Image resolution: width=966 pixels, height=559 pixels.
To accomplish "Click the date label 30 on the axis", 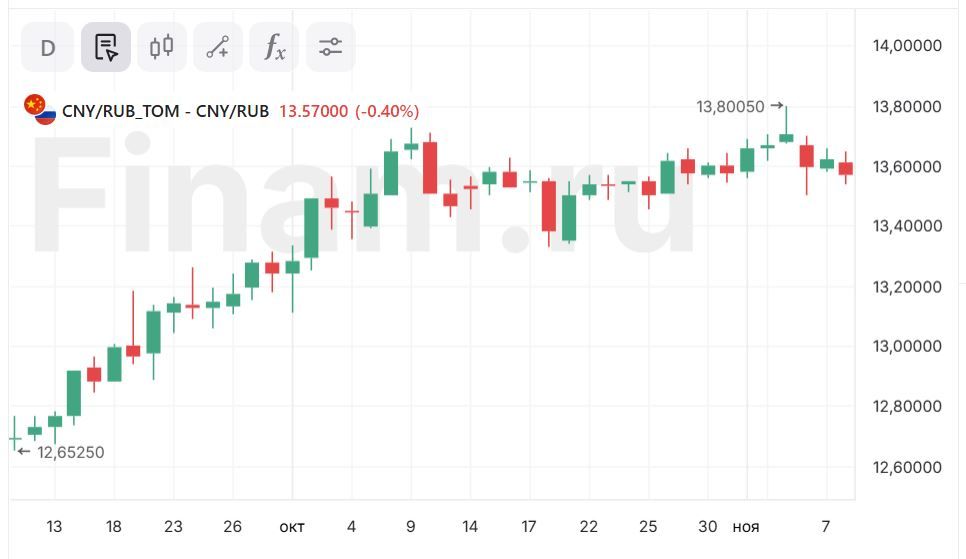I will (707, 526).
